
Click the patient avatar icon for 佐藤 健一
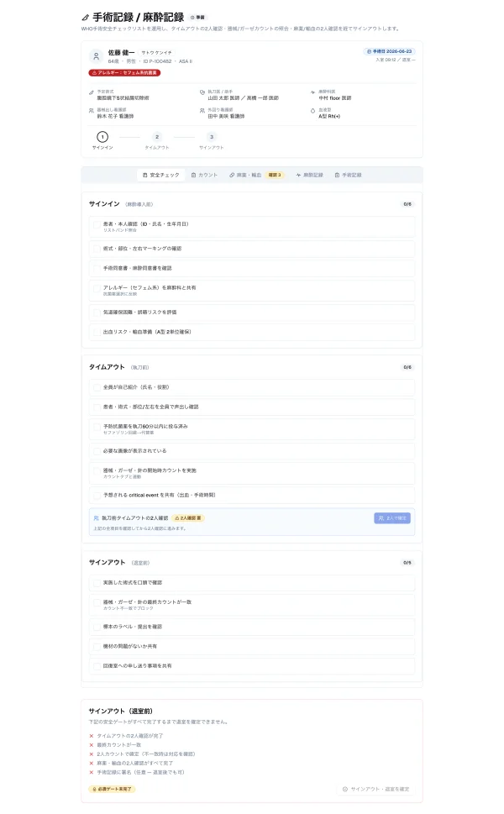pos(96,56)
